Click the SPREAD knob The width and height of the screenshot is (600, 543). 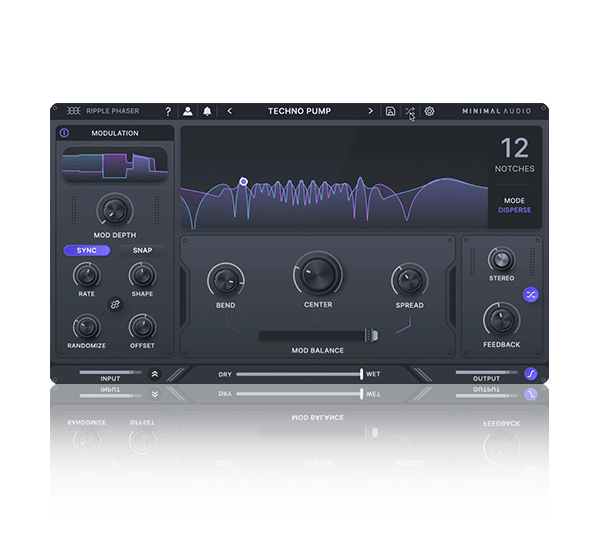click(409, 281)
